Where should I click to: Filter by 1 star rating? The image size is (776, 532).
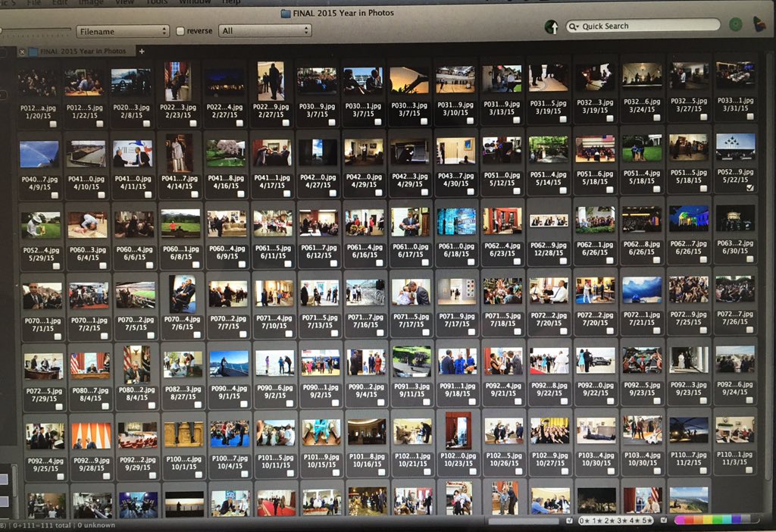(597, 521)
